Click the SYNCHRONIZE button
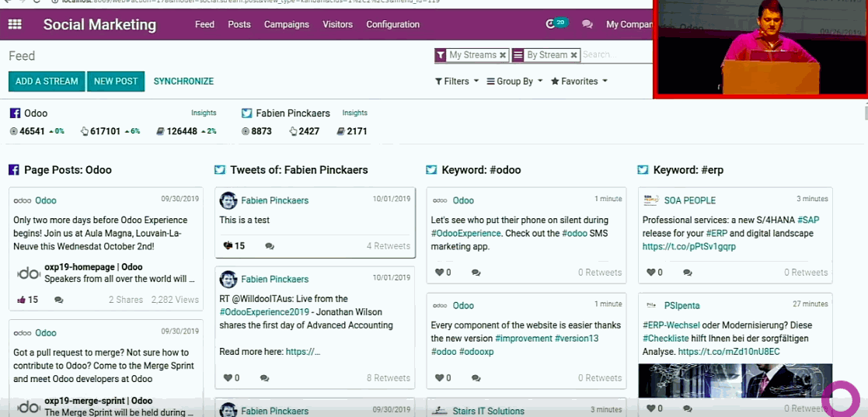Viewport: 868px width, 417px height. point(183,82)
